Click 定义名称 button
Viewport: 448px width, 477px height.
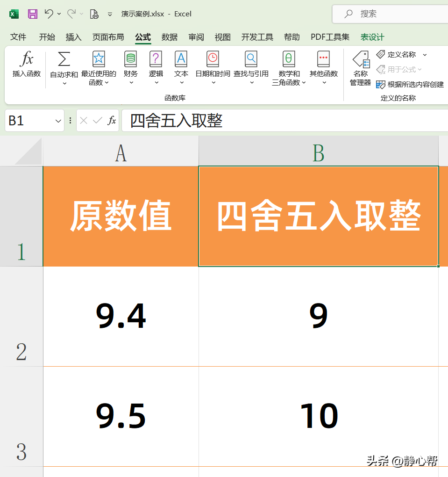tap(396, 54)
